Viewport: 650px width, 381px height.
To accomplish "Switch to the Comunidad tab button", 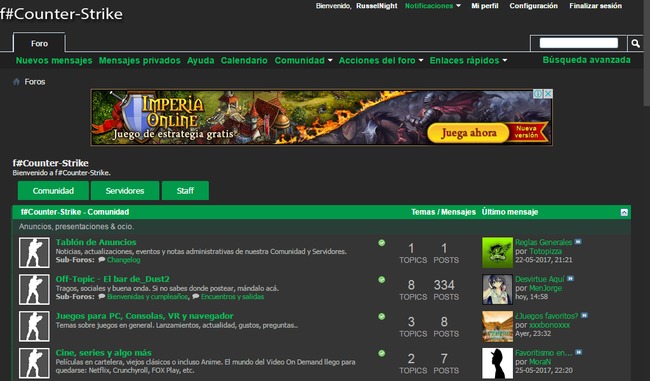I will (x=53, y=191).
